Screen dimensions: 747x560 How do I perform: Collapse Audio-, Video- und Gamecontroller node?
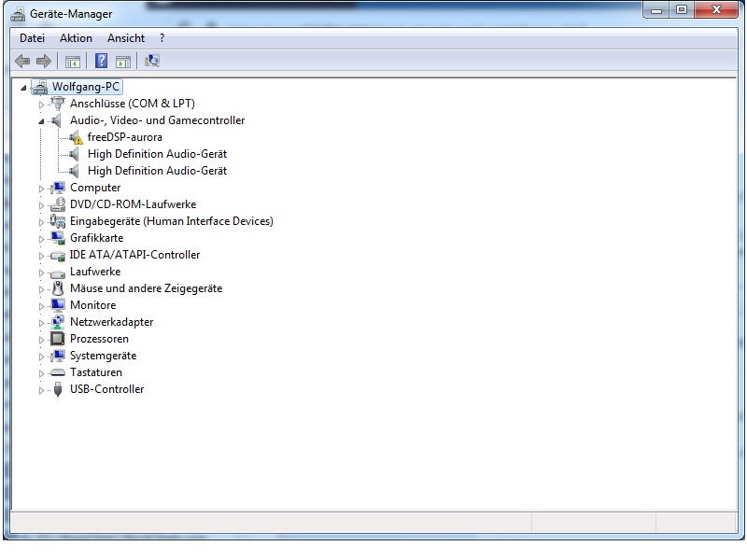coord(41,121)
